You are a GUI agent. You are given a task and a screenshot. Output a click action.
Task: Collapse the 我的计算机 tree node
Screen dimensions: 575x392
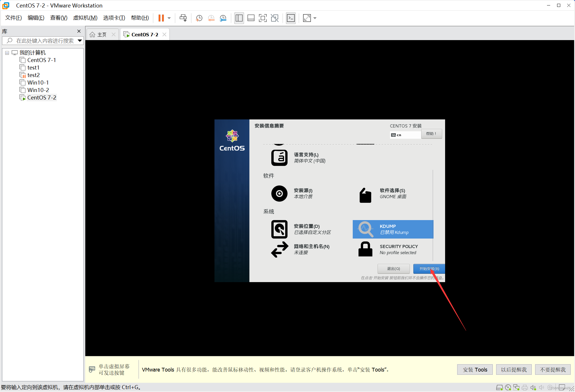[x=7, y=53]
